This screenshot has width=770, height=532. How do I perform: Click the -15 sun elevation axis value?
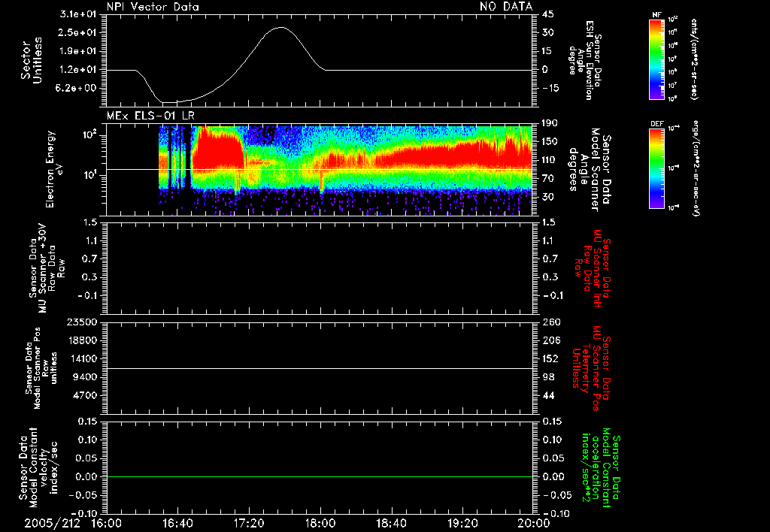(x=550, y=88)
